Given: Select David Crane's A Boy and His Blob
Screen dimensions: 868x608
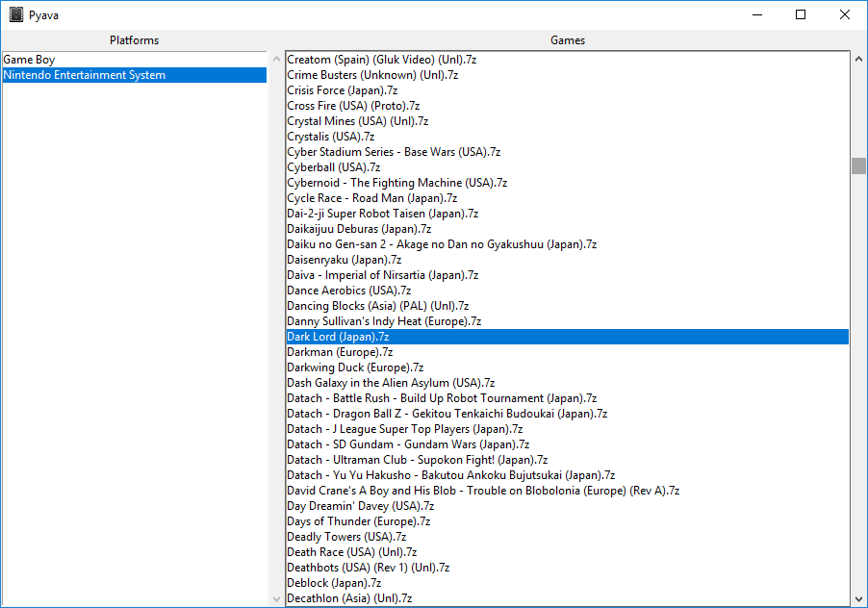Looking at the screenshot, I should [568, 491].
